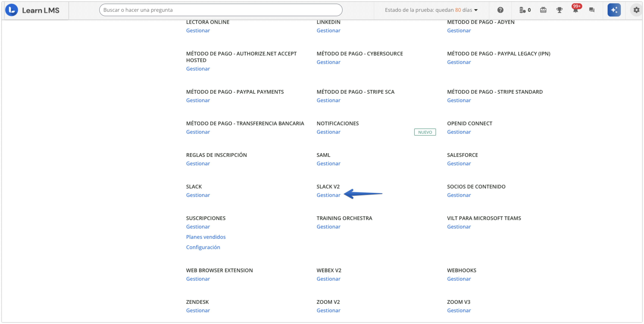
Task: Open Planes vendidos under Suscripciones
Action: tap(205, 237)
